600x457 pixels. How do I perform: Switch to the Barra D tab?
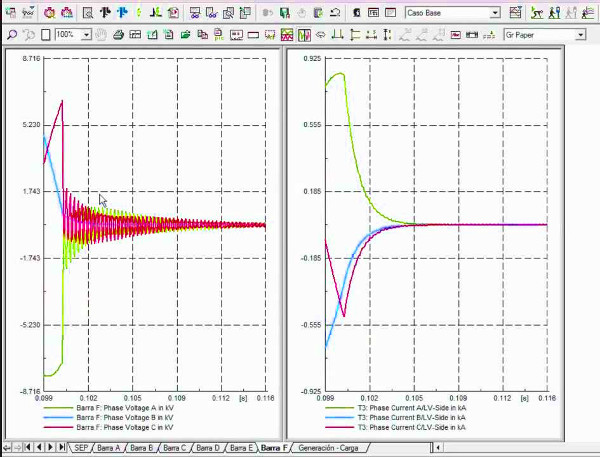(208, 447)
